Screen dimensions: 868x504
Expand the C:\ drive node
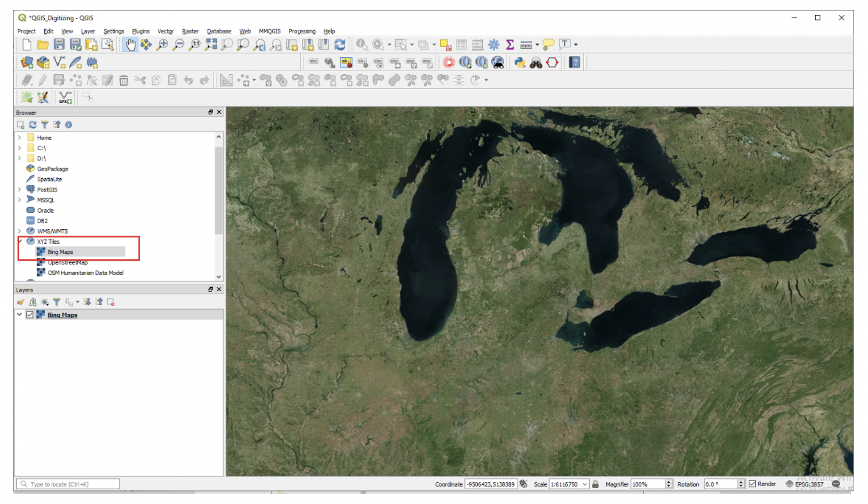pyautogui.click(x=20, y=148)
